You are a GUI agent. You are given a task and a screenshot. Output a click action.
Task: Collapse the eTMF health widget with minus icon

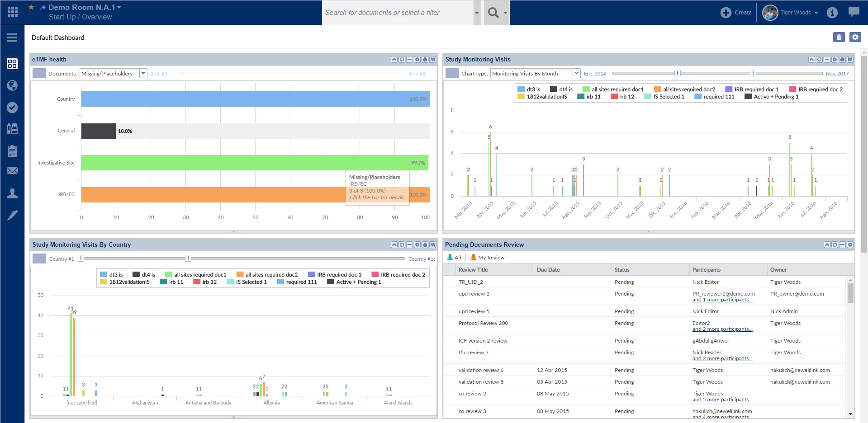click(x=409, y=60)
